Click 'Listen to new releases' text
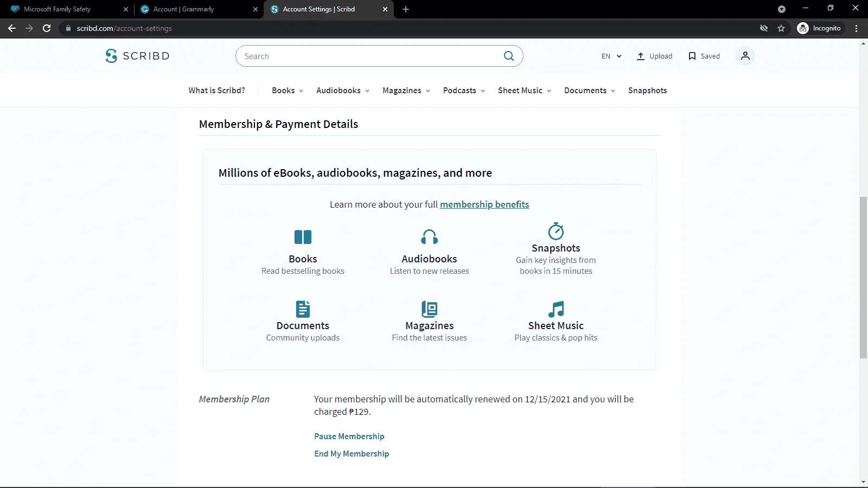 (429, 271)
